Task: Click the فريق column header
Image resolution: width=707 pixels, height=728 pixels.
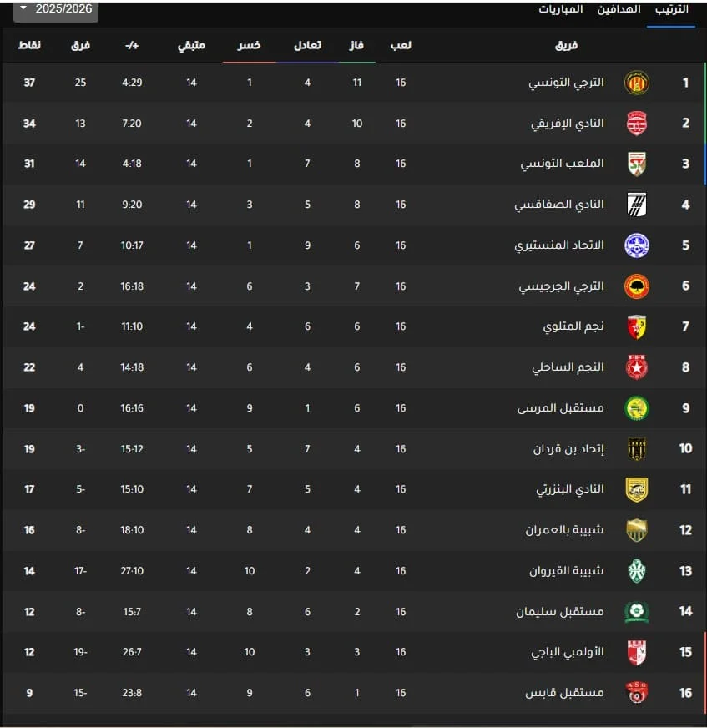Action: 567,45
